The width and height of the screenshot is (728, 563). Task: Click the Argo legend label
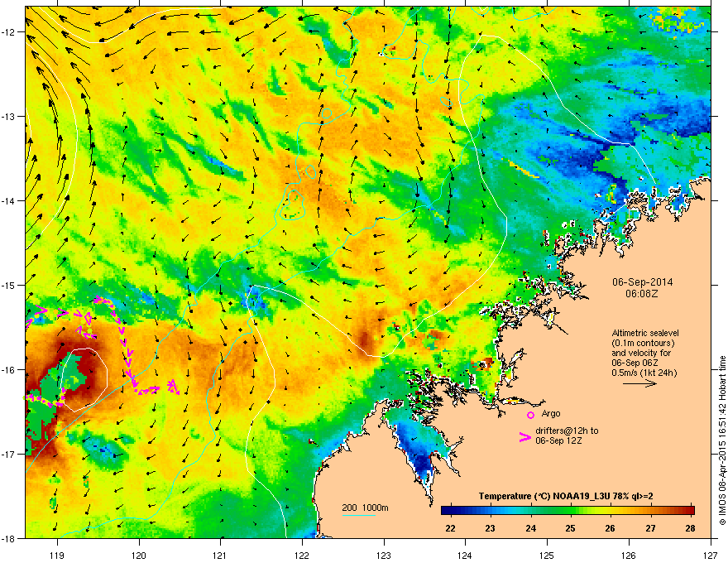pos(551,413)
